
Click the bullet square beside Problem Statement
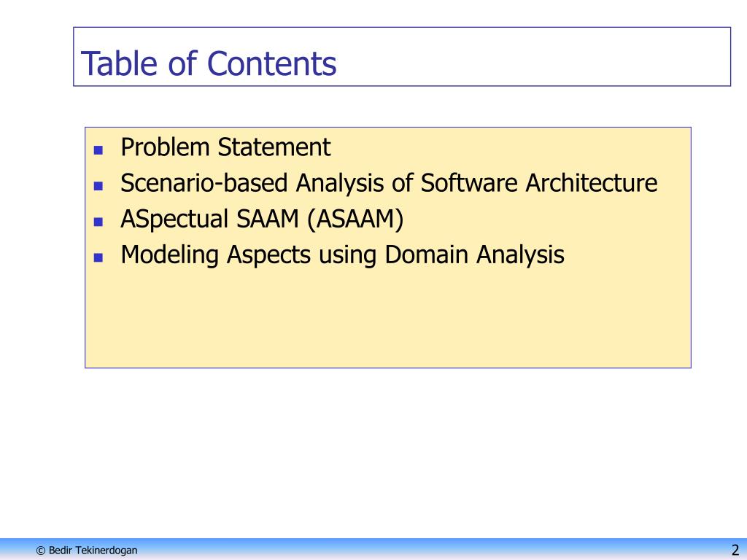[x=98, y=150]
